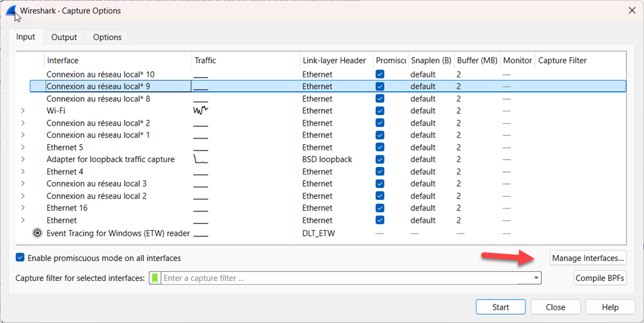Click the green bookmark capture filter icon
The height and width of the screenshot is (323, 644).
(155, 278)
